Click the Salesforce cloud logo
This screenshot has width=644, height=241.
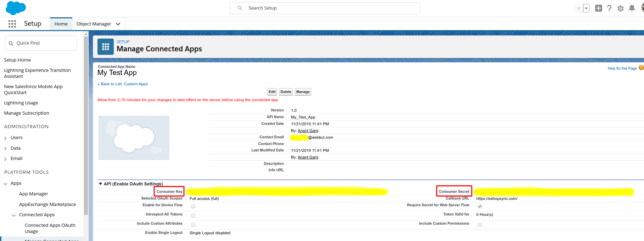click(16, 8)
